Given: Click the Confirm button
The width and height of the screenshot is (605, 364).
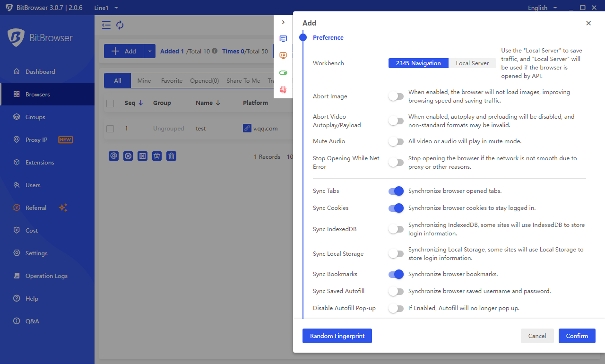Looking at the screenshot, I should tap(577, 336).
